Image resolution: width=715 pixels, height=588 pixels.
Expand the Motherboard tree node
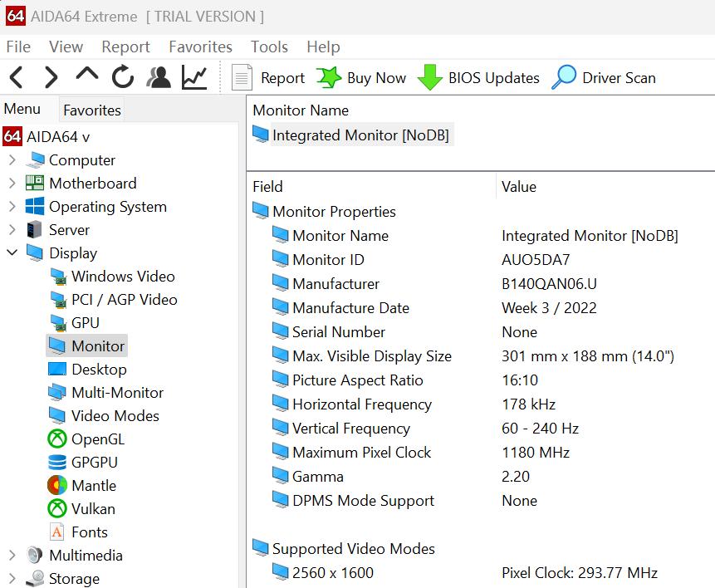(x=12, y=184)
